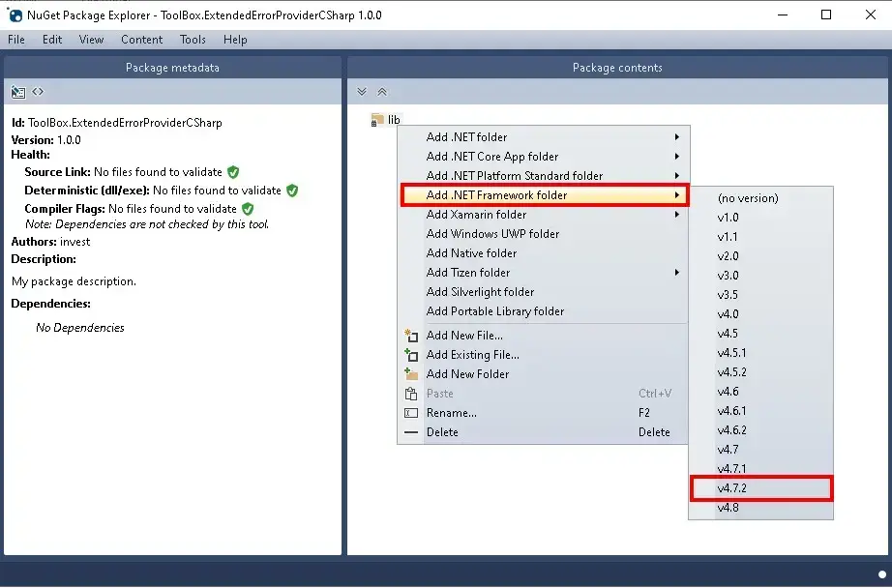The image size is (892, 588).
Task: Expand all package contents icon
Action: click(362, 92)
